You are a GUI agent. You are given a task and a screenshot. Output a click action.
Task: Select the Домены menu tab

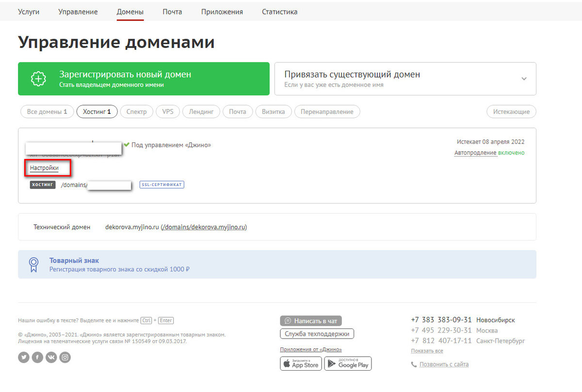pos(130,12)
